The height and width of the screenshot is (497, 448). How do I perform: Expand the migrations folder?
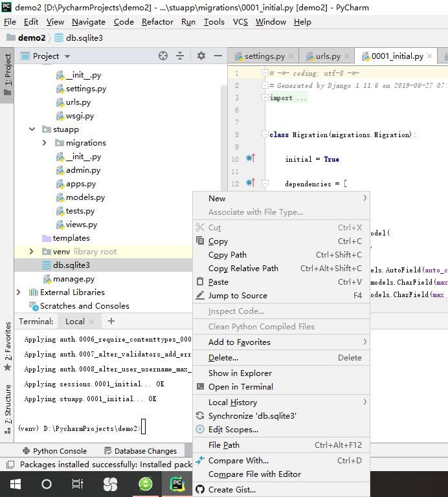point(45,143)
